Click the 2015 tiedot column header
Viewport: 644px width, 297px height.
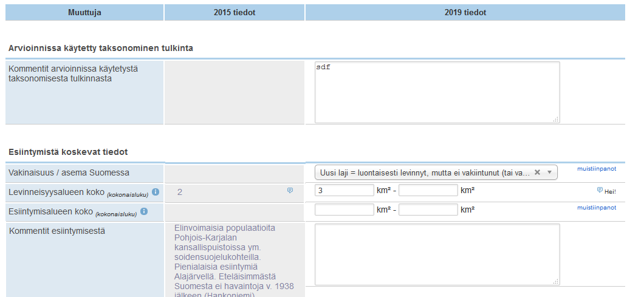235,12
